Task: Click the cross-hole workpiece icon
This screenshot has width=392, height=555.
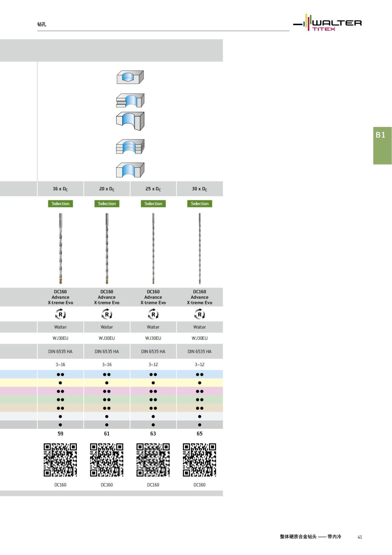Action: [x=130, y=100]
